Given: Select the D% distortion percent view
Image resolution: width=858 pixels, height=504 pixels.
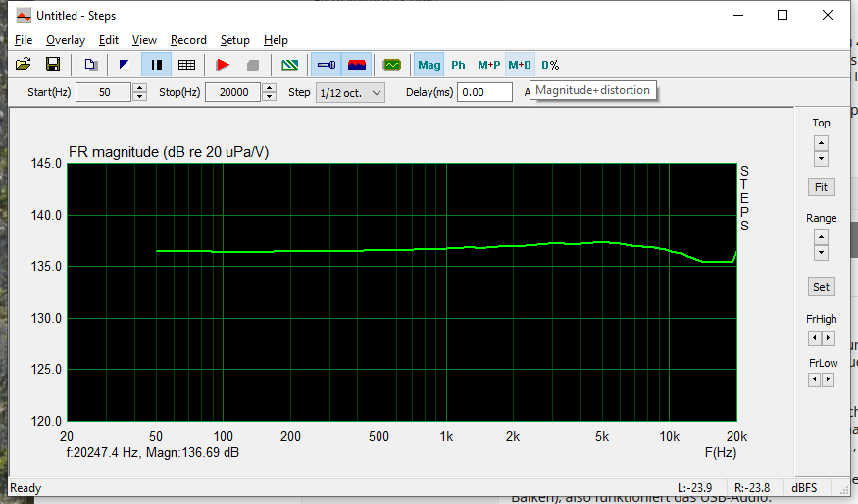Looking at the screenshot, I should click(x=550, y=65).
